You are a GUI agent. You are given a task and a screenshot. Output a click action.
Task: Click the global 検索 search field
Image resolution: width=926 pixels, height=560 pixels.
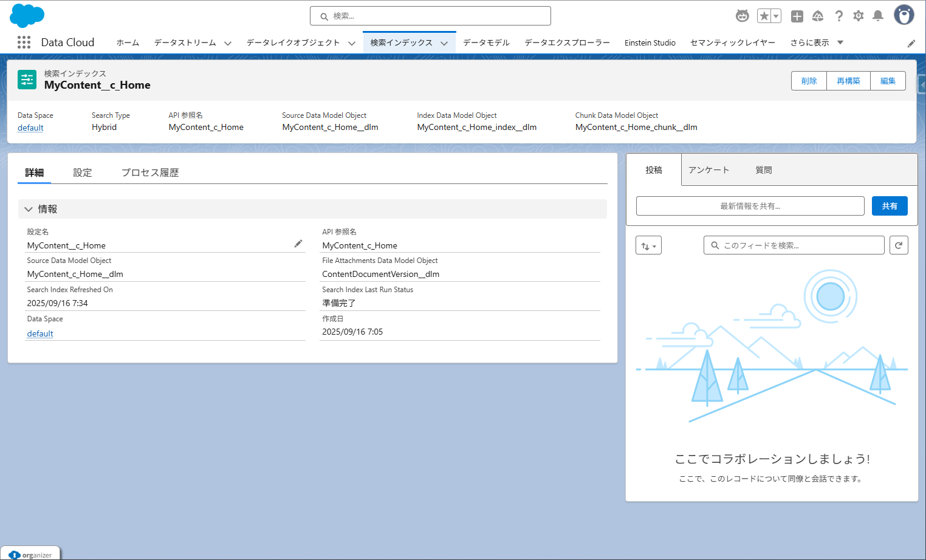tap(430, 16)
